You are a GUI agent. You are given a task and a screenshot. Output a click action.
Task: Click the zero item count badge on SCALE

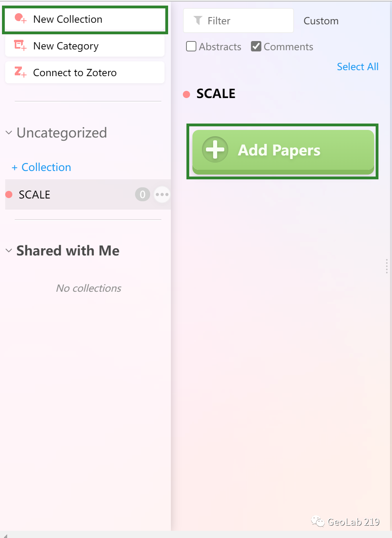click(142, 194)
